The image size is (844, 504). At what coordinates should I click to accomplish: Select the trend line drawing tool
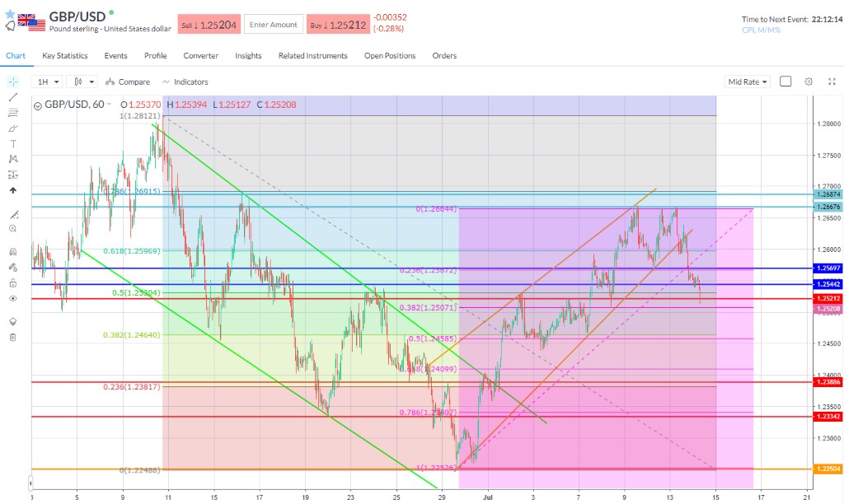[x=12, y=97]
